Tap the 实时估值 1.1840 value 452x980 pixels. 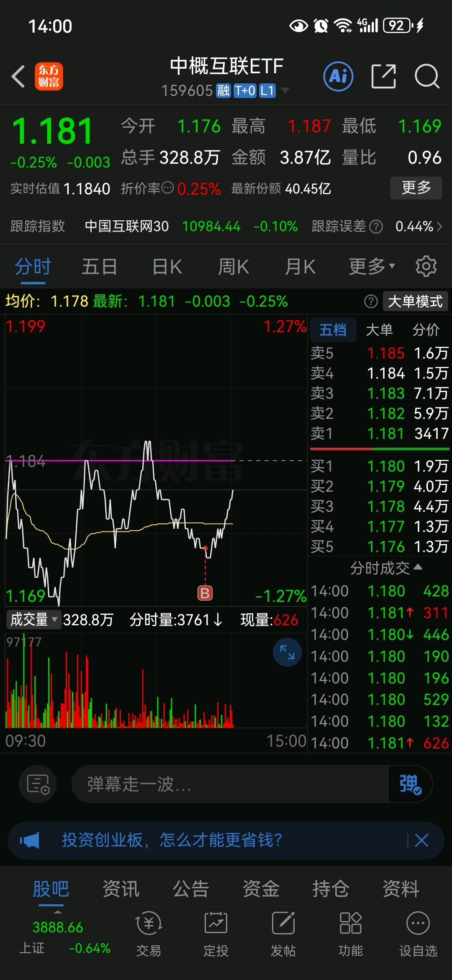(x=87, y=189)
